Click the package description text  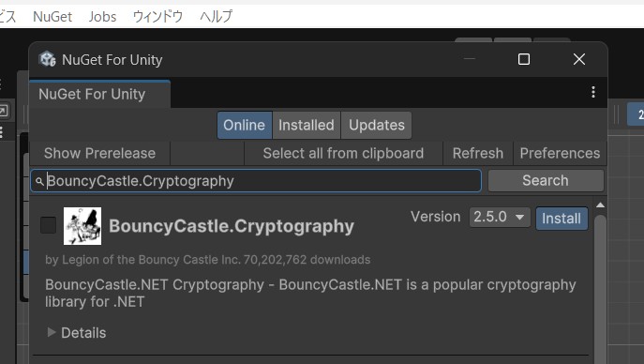310,293
